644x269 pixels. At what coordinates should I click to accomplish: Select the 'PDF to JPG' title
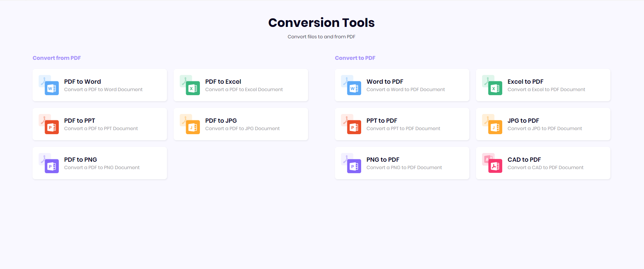click(221, 121)
